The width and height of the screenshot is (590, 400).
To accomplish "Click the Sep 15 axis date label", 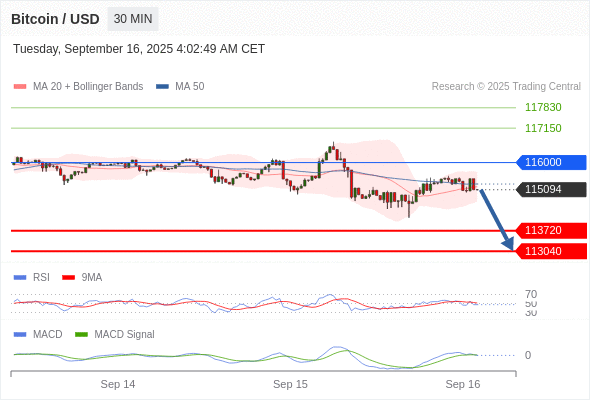I will [290, 384].
